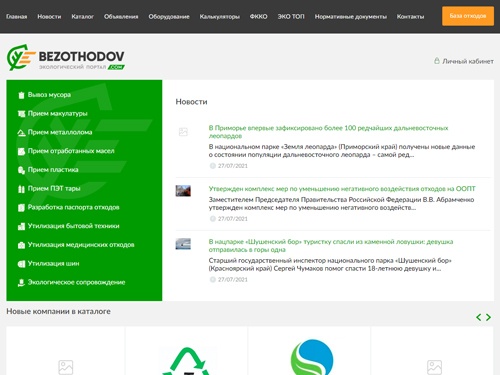
Task: Click the clock icon of the ООПТ news date
Action: click(x=212, y=219)
